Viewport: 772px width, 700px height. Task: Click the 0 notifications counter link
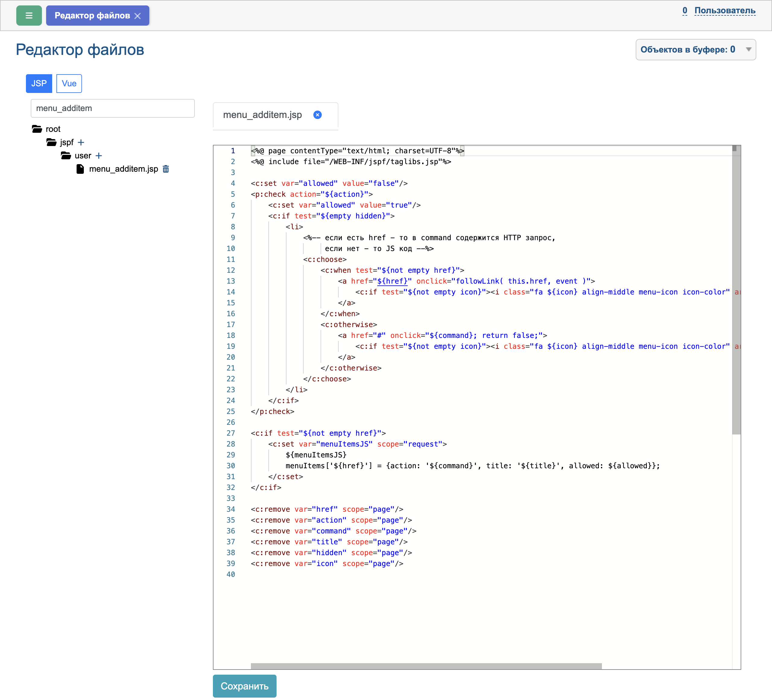coord(685,10)
